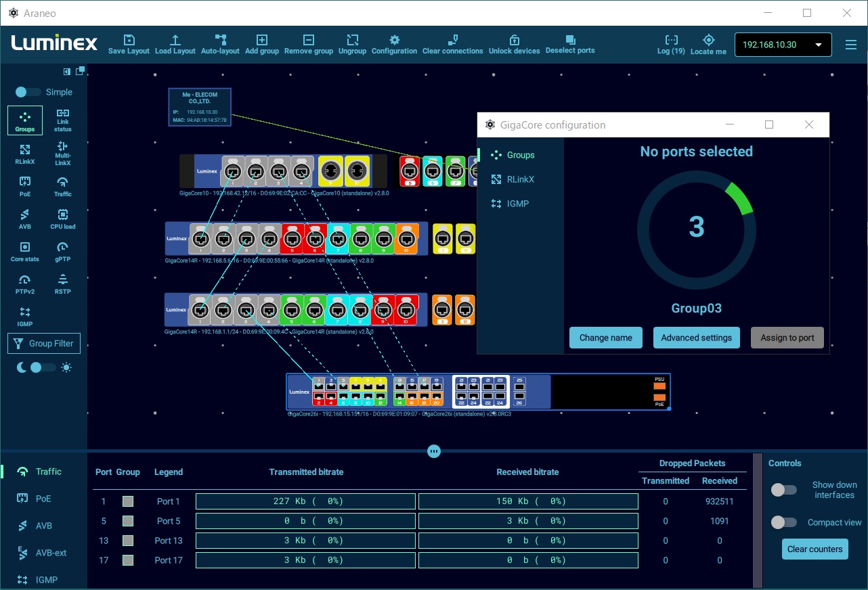Click the bottom panel collapse handle
This screenshot has height=590, width=868.
(434, 451)
